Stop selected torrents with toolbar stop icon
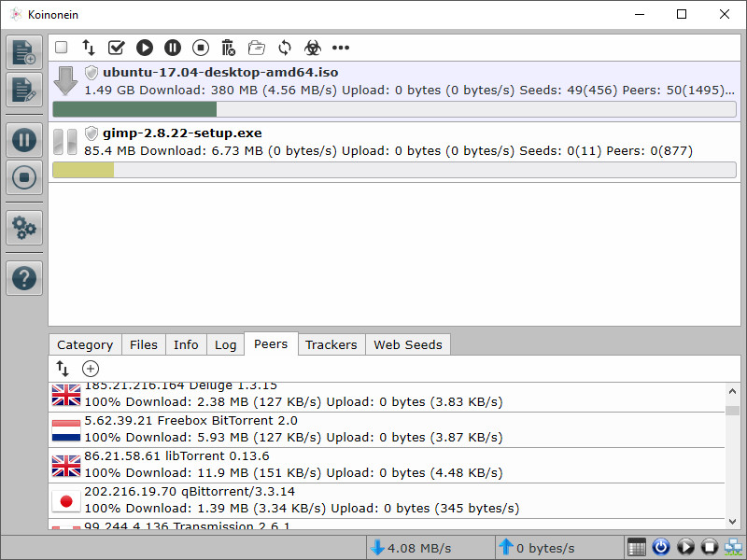747x560 pixels. pyautogui.click(x=201, y=48)
